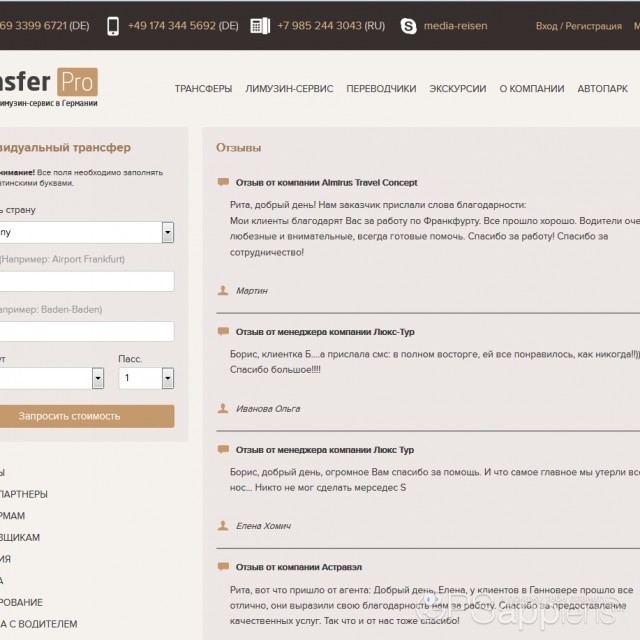This screenshot has width=640, height=640.
Task: Click speech bubble icon for Almitrus Travel Concept review
Action: tap(222, 182)
